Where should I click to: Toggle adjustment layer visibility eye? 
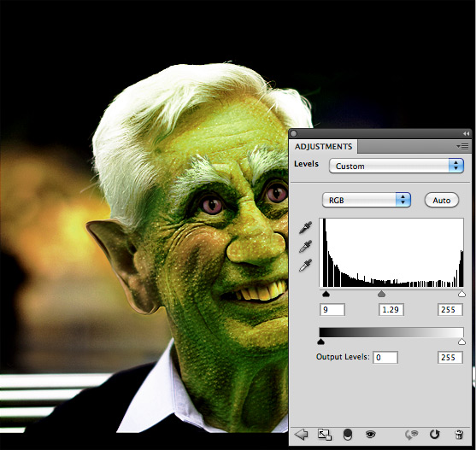[370, 435]
